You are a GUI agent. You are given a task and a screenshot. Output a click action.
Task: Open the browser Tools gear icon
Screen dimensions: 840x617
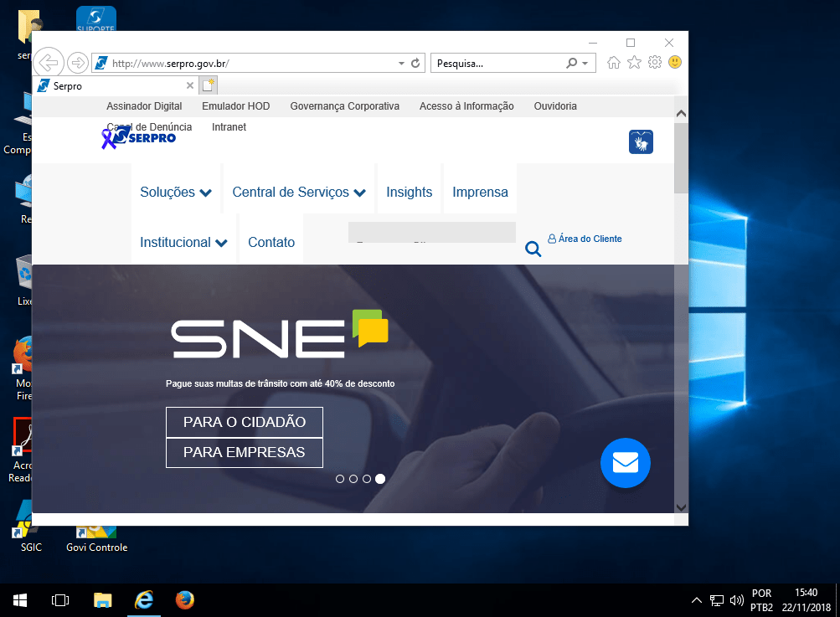click(x=655, y=63)
